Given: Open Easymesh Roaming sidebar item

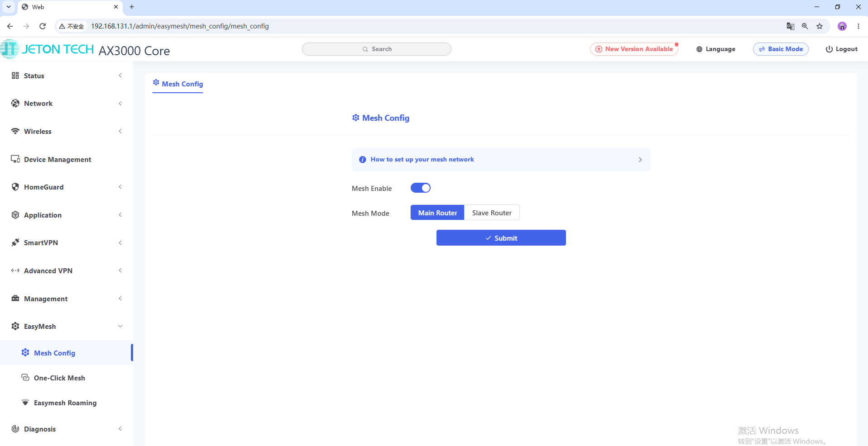Looking at the screenshot, I should point(66,403).
